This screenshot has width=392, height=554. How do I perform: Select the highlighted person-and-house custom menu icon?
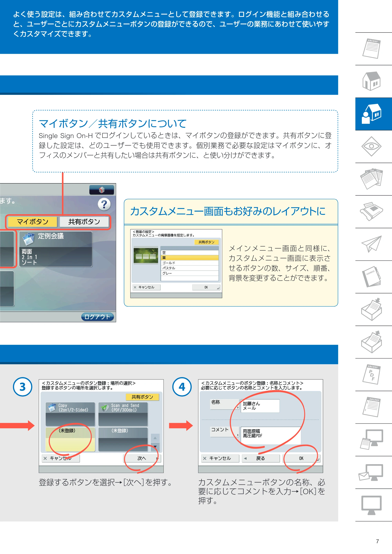point(371,114)
